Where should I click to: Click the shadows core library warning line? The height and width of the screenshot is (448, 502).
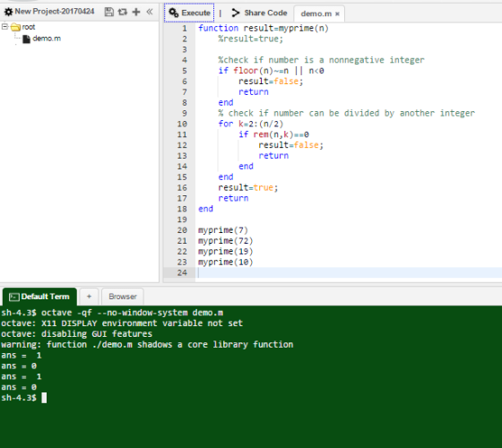click(147, 345)
